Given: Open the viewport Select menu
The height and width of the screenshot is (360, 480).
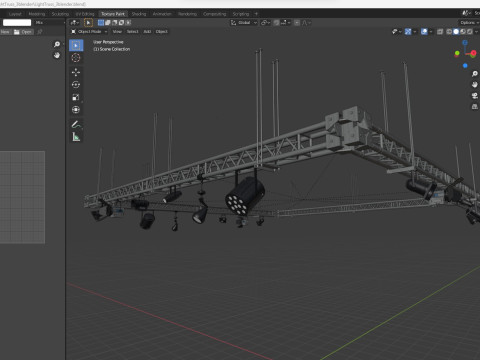Looking at the screenshot, I should point(132,32).
